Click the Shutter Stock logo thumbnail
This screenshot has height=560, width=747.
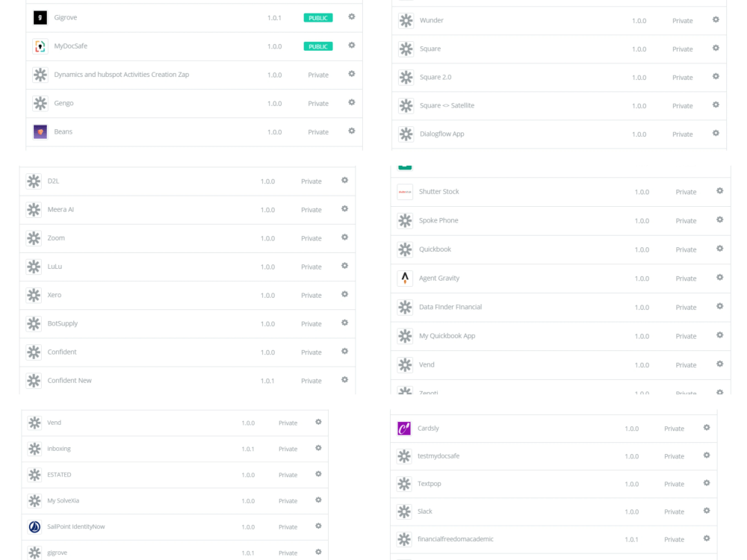coord(405,192)
